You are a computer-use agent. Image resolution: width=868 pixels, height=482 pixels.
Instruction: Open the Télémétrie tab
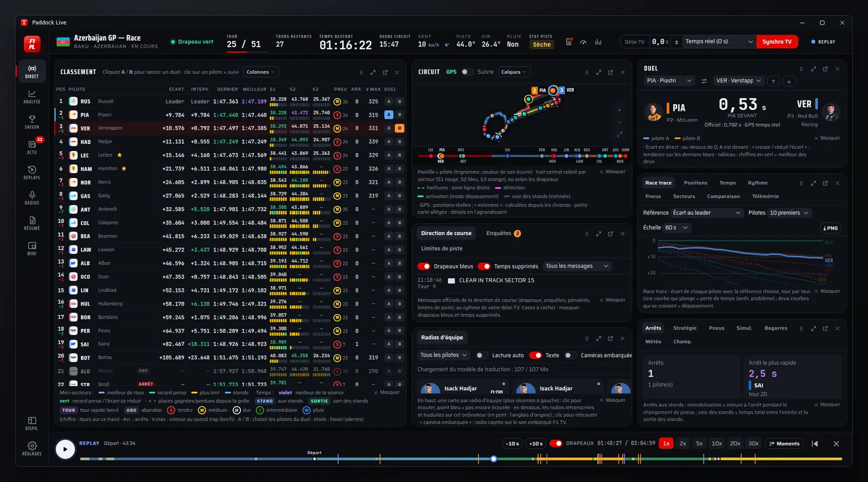(x=765, y=196)
